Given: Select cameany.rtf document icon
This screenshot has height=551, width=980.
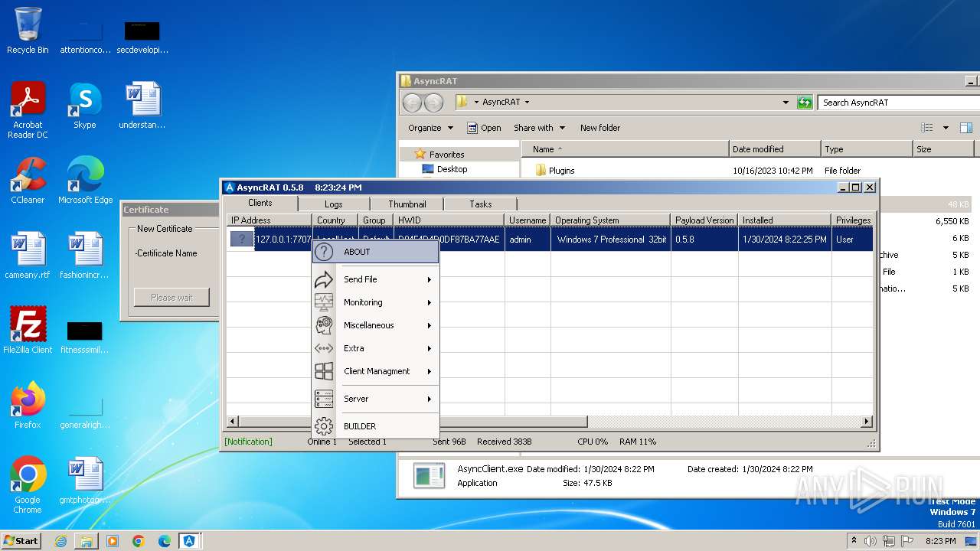Looking at the screenshot, I should tap(28, 256).
